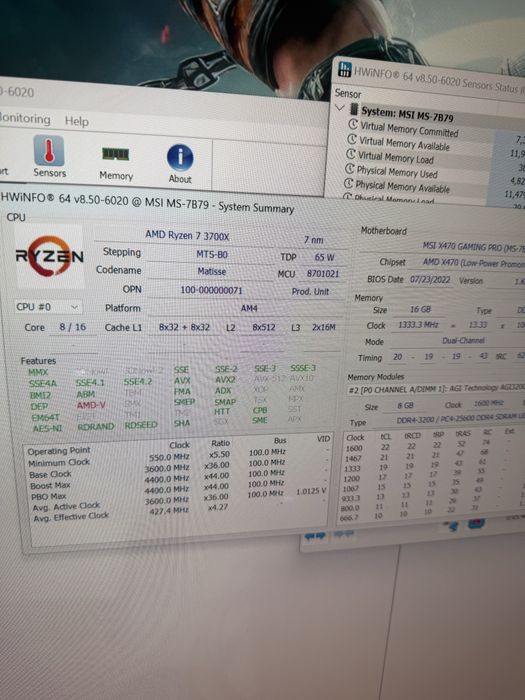Select the Virtual Memory Available row label
525x700 pixels.
coord(404,144)
